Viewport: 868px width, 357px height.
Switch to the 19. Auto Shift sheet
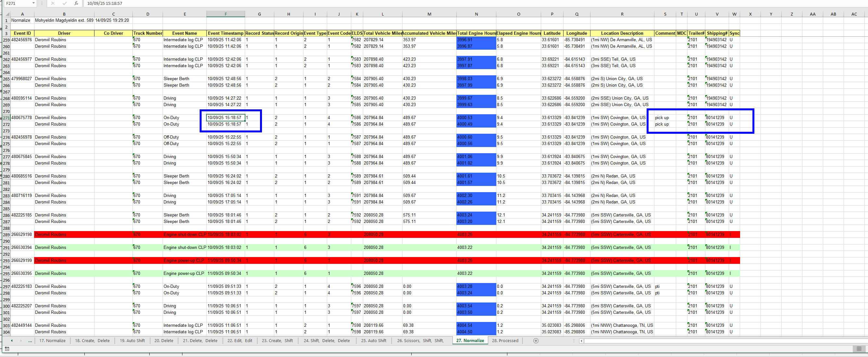tap(132, 340)
